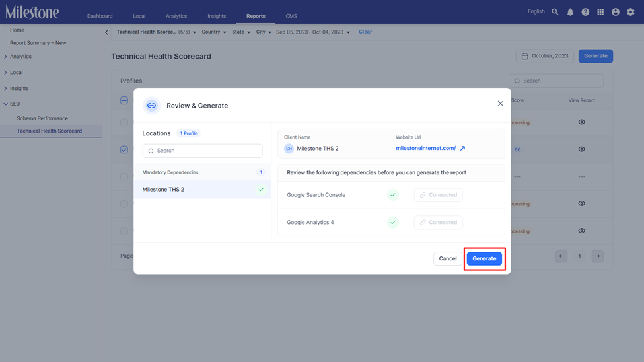
Task: Clear the filters
Action: pyautogui.click(x=365, y=32)
